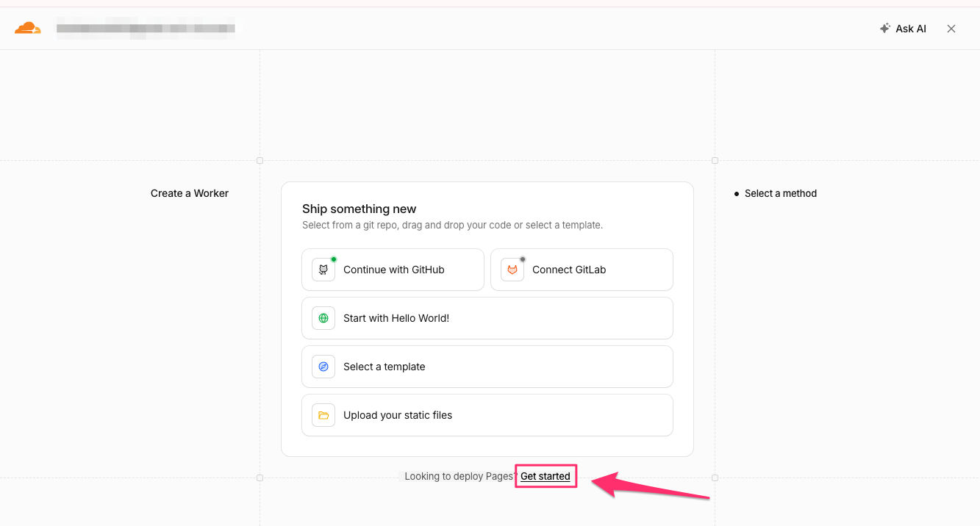Click the GitHub icon
Screen dimensions: 980x526
click(323, 270)
